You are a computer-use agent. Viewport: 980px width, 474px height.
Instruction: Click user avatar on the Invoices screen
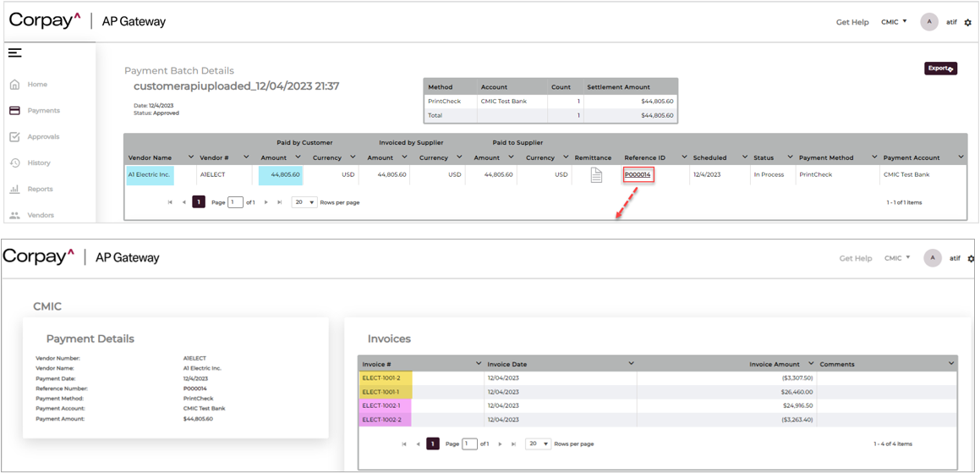coord(933,257)
